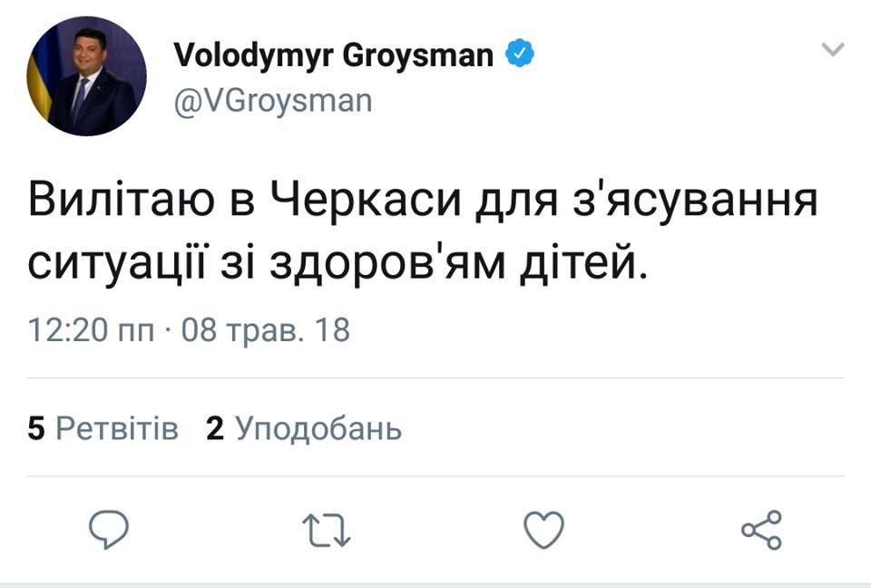The width and height of the screenshot is (871, 588).
Task: Click the Volodymyr Groysman display name
Action: [333, 56]
